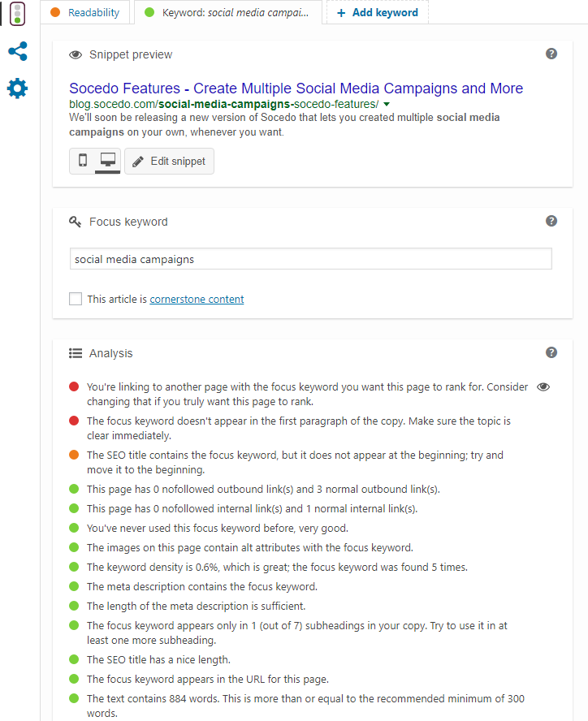Click the Focus keyword help icon
Screen dimensions: 588x721
(551, 221)
